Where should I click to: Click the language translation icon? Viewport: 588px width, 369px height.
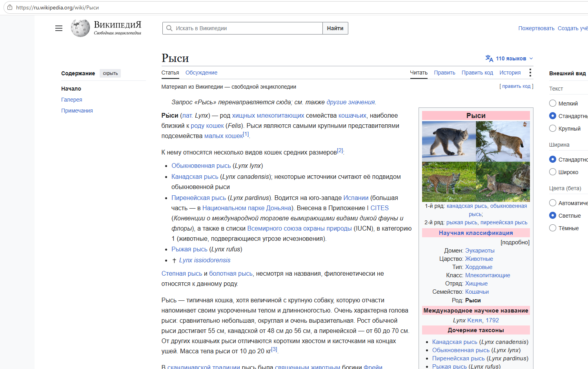click(489, 58)
